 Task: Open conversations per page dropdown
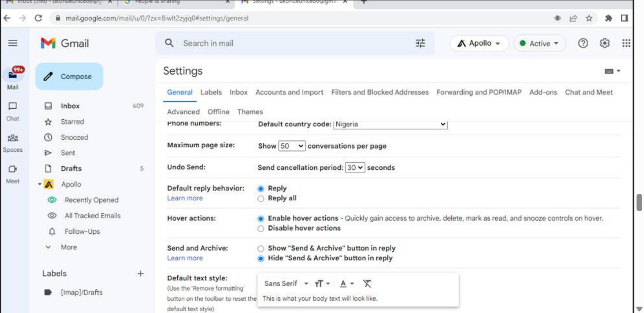click(292, 146)
